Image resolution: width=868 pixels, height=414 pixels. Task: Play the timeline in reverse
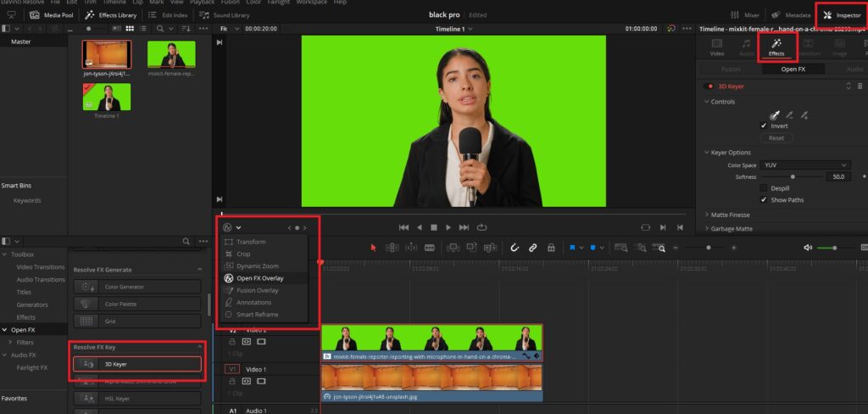coord(419,227)
